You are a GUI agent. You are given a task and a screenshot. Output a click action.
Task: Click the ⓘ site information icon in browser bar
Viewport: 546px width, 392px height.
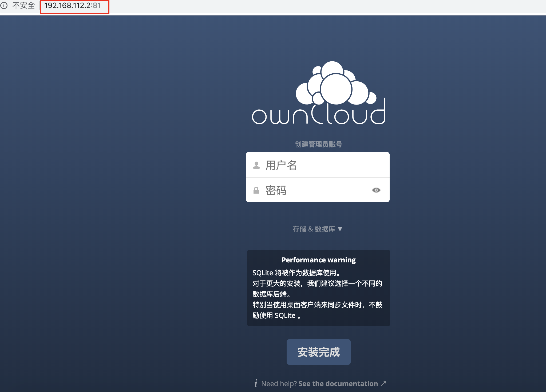tap(5, 5)
